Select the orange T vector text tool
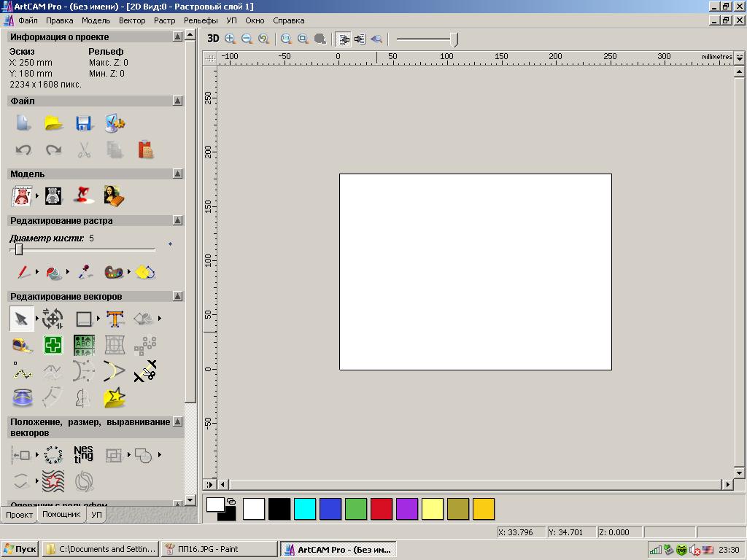The height and width of the screenshot is (560, 747). 115,319
